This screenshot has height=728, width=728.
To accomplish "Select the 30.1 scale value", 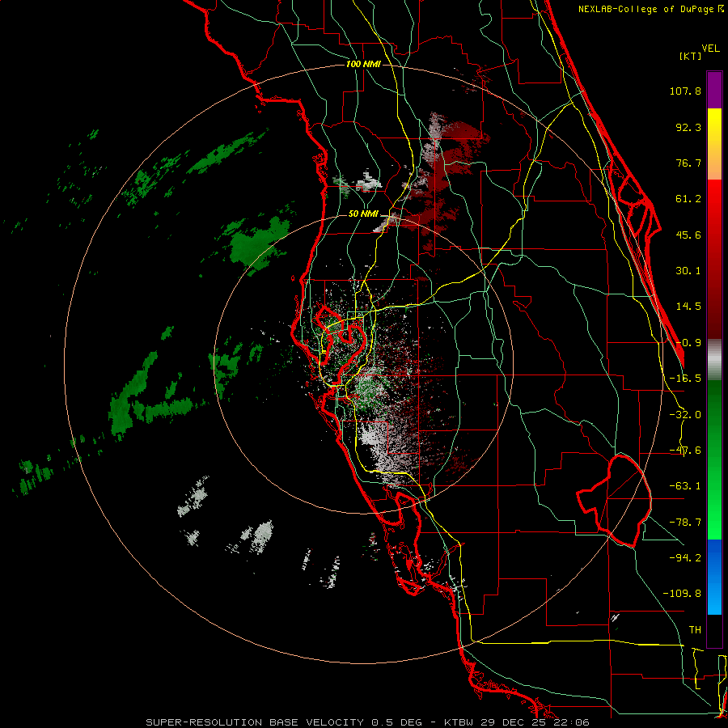I will pos(688,271).
